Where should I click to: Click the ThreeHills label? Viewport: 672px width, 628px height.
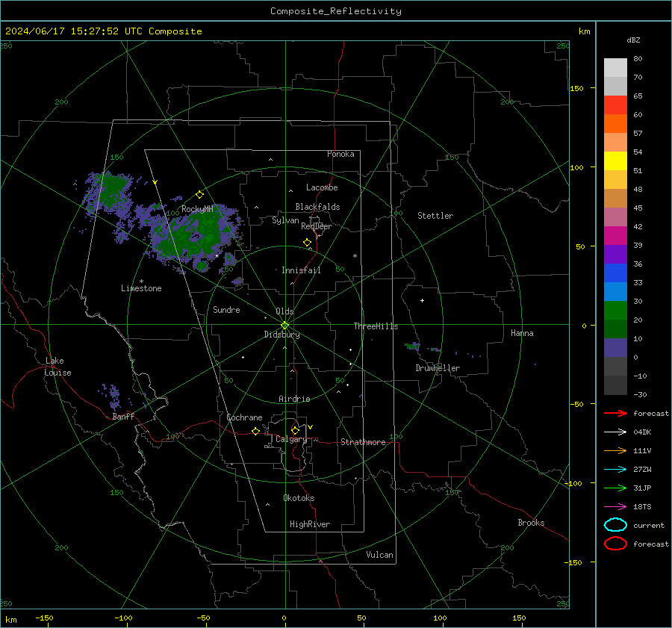(x=376, y=326)
